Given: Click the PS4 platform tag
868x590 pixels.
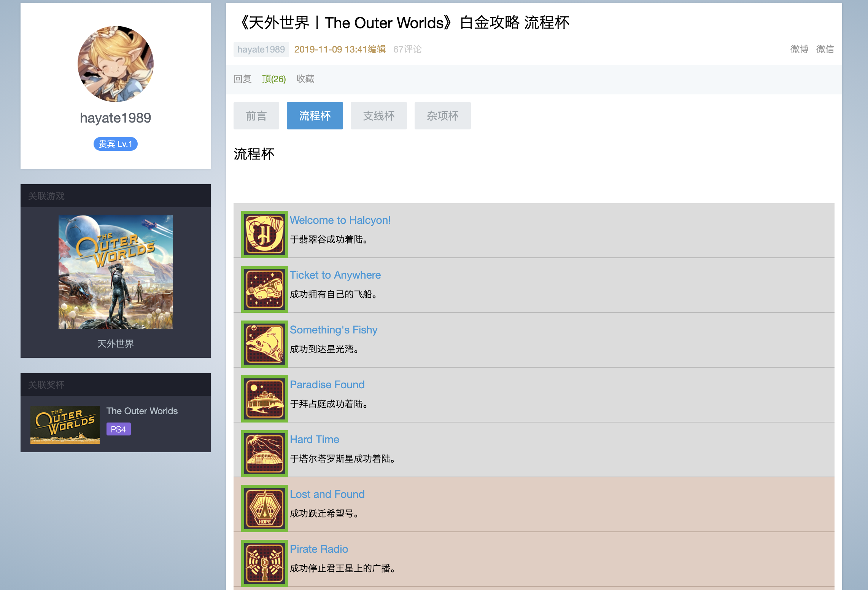Looking at the screenshot, I should [118, 429].
